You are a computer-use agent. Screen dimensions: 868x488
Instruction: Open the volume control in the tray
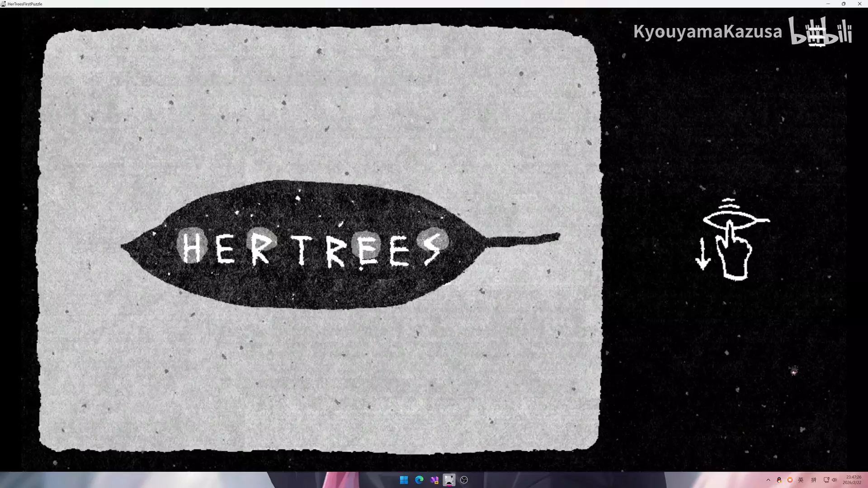coord(834,480)
